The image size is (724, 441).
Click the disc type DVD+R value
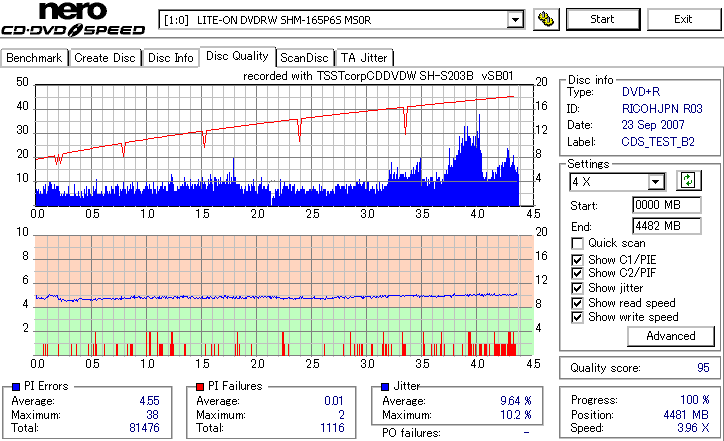pos(641,92)
